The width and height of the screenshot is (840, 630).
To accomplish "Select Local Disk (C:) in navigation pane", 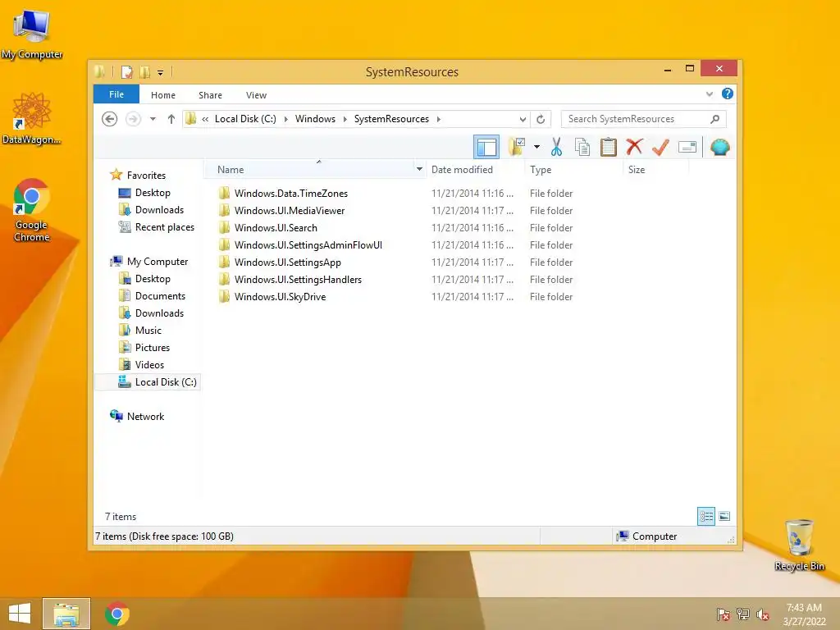I will (x=166, y=382).
